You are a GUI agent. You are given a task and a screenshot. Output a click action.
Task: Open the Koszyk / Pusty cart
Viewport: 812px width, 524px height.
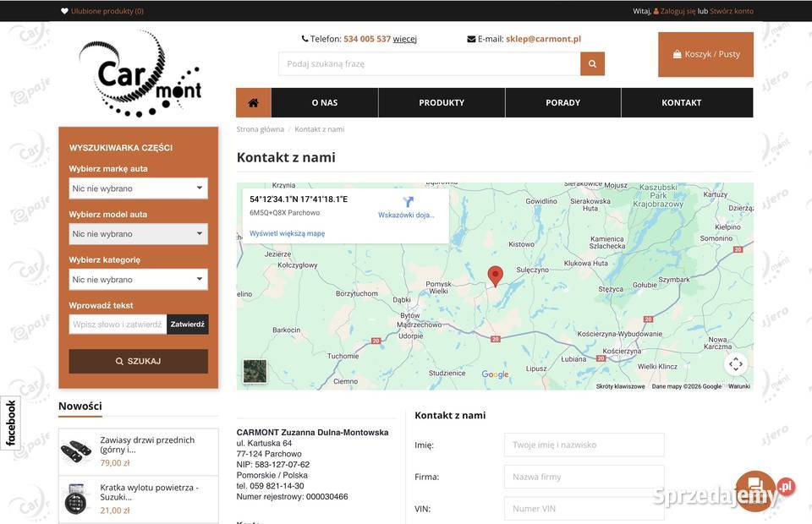click(x=705, y=54)
